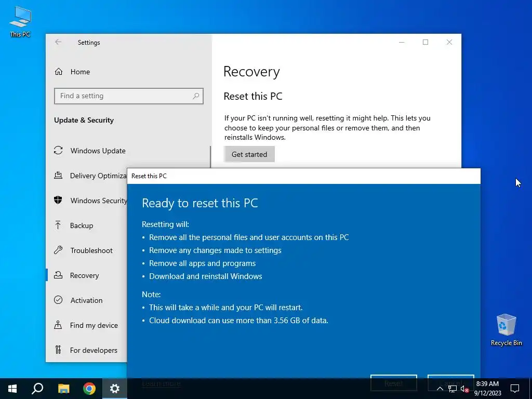The height and width of the screenshot is (399, 532).
Task: Maximize the Settings window
Action: tap(425, 42)
